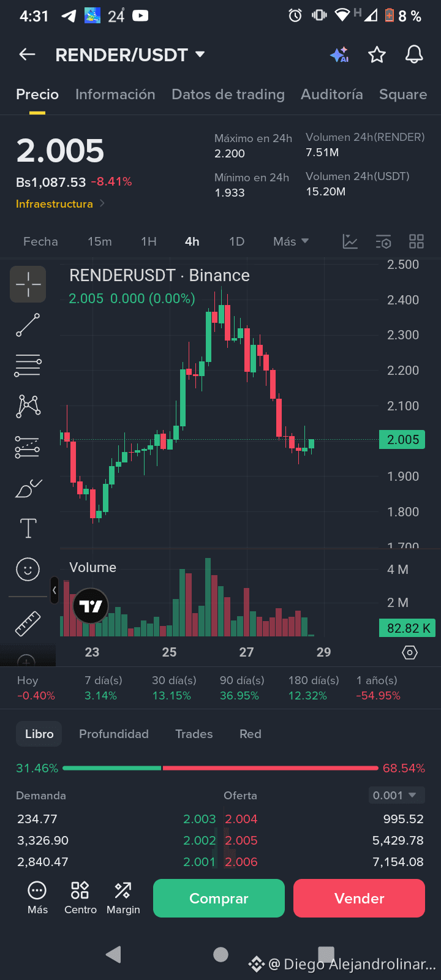Select the crosshair cursor tool
Viewport: 441px width, 980px height.
[28, 284]
